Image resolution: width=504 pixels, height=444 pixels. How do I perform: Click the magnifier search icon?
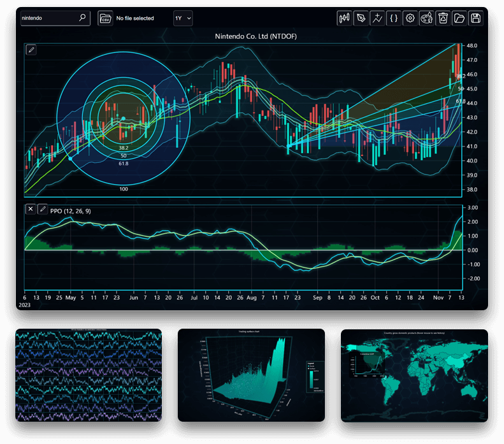point(83,17)
